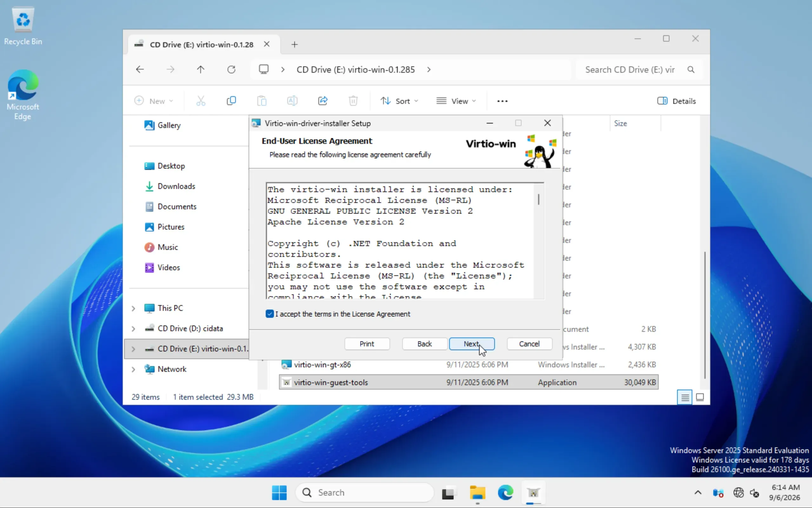
Task: Click the CD Drive (E:) virtio-win-0.1.285 breadcrumb
Action: click(x=355, y=70)
